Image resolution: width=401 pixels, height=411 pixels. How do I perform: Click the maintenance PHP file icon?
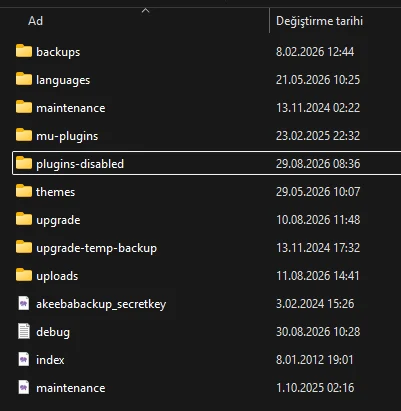coord(24,387)
